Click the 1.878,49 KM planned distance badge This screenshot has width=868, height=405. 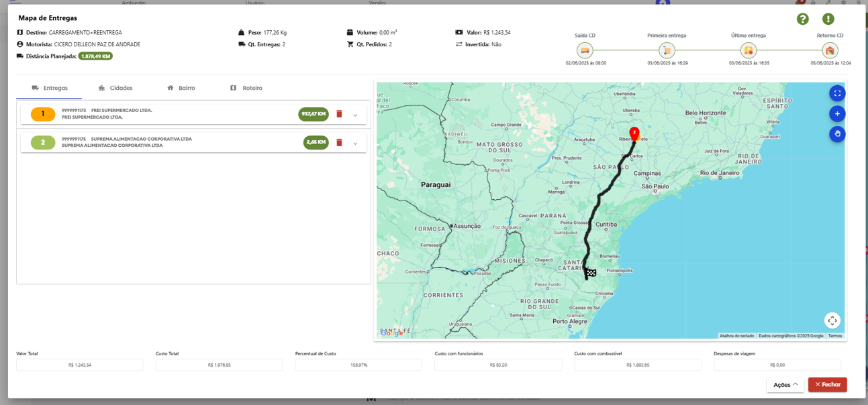click(x=95, y=56)
